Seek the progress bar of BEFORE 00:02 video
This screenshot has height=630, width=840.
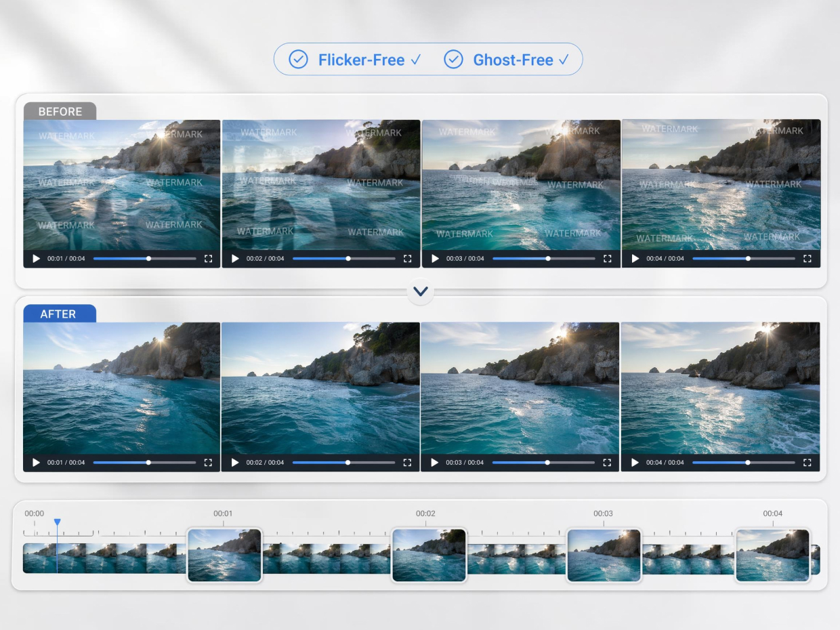pos(344,259)
